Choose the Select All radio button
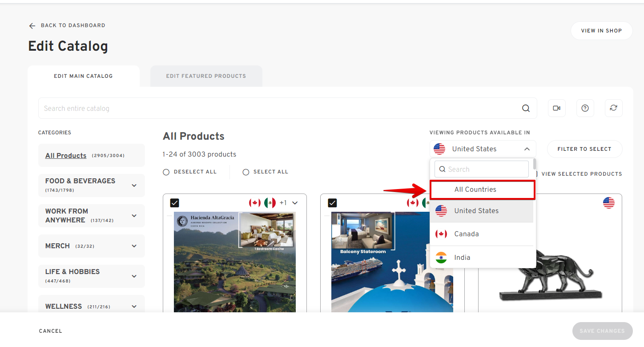 [246, 172]
